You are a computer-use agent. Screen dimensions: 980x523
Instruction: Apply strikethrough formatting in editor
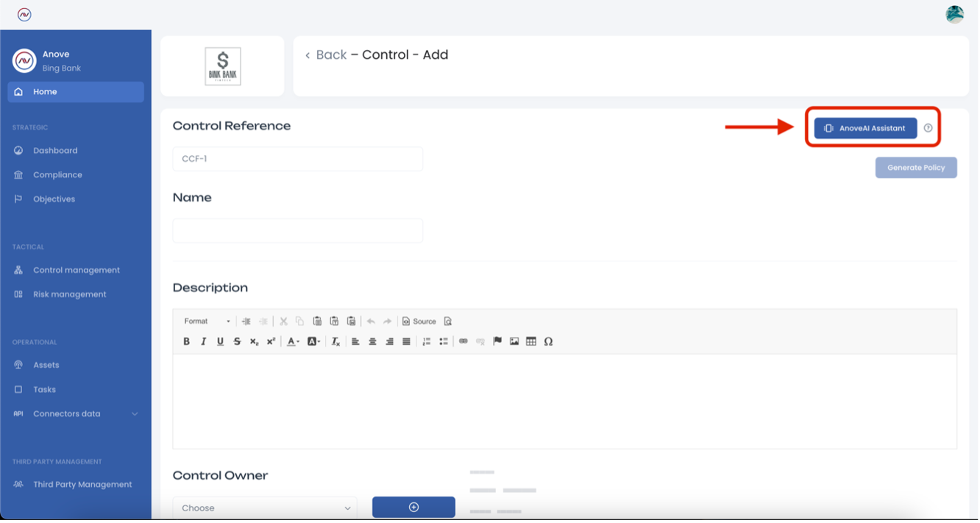(237, 341)
